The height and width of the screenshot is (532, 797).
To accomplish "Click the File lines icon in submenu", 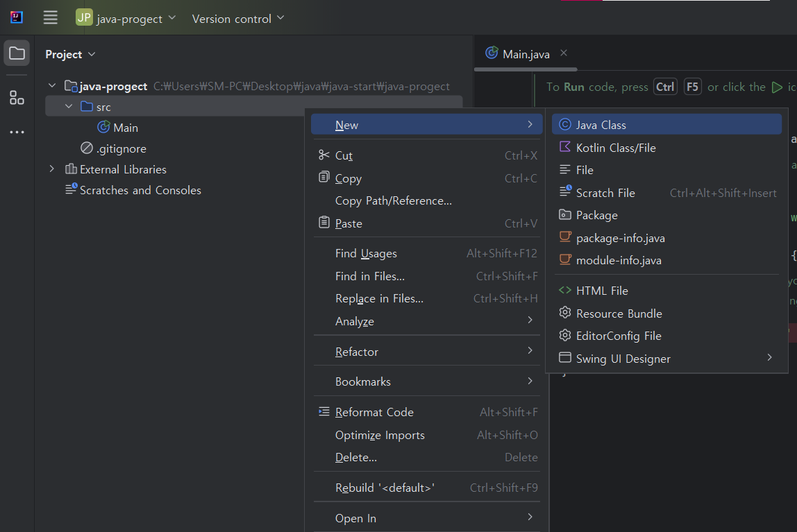I will 564,169.
